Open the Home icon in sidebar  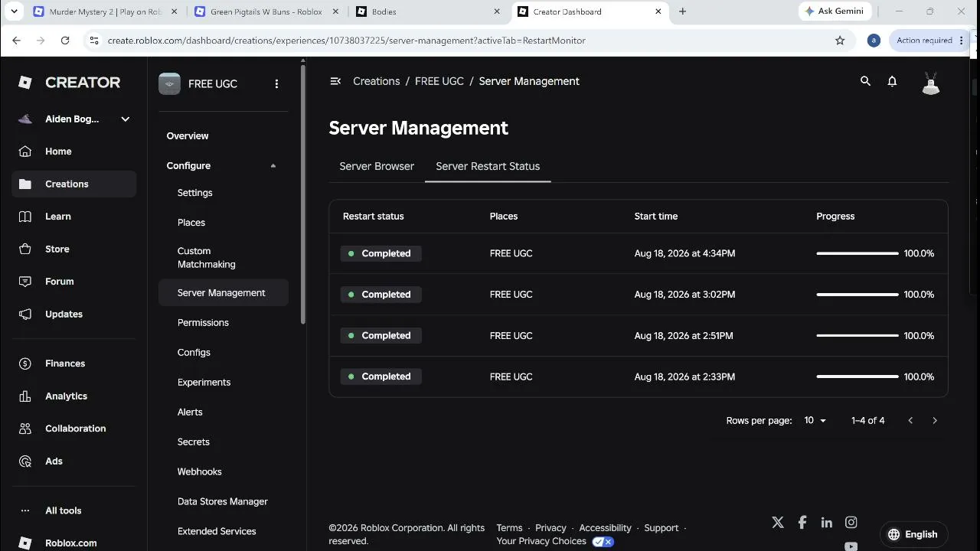(x=25, y=152)
